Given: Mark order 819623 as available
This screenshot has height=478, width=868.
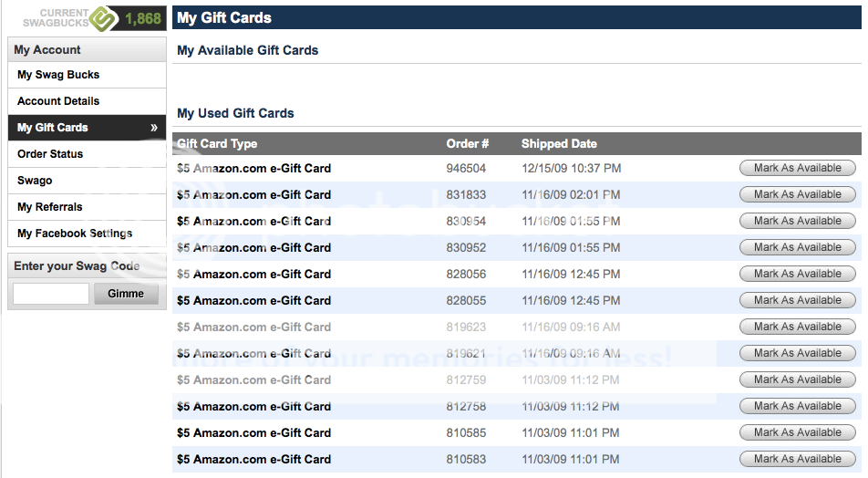Looking at the screenshot, I should click(x=797, y=327).
